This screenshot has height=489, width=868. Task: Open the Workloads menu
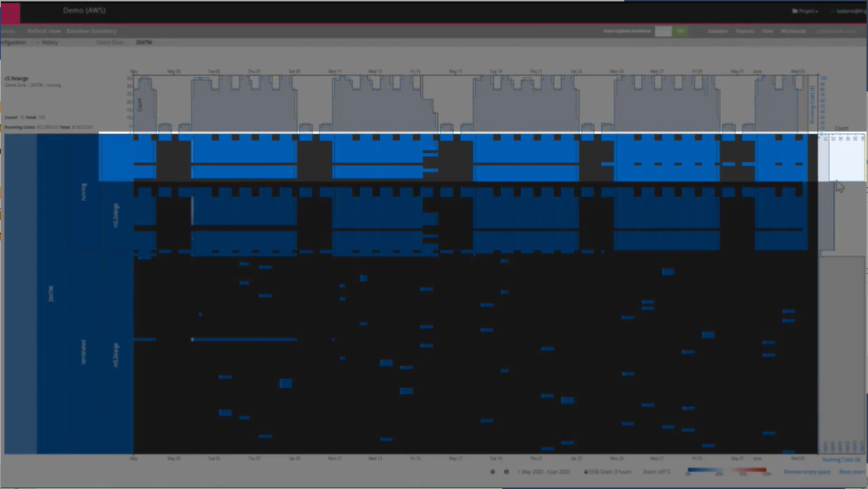(793, 31)
